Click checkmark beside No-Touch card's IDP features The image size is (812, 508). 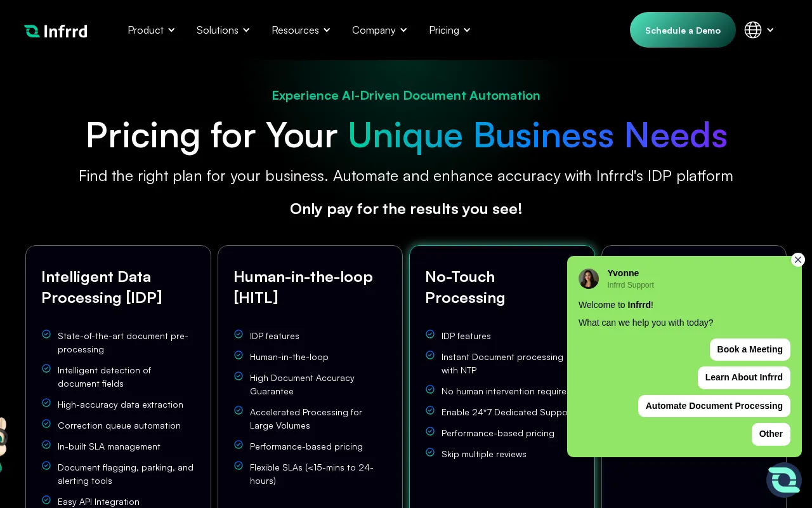tap(430, 334)
